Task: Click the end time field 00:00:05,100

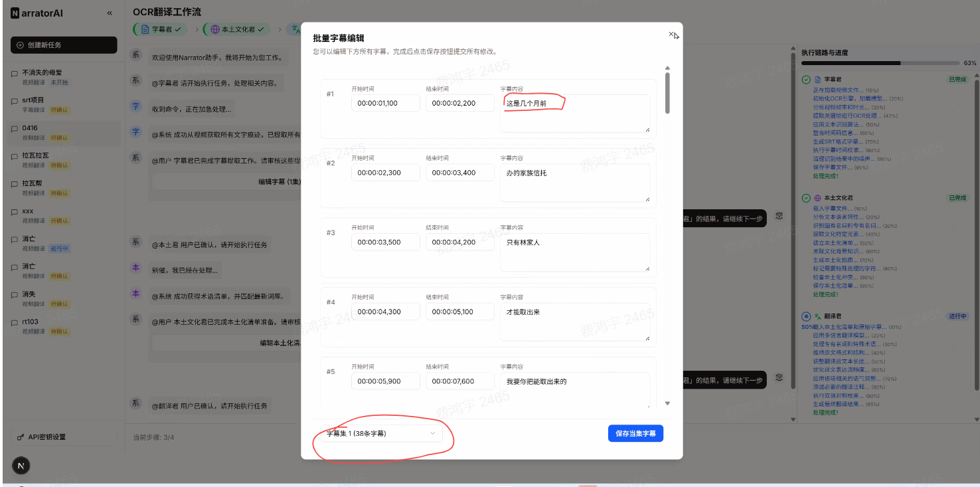Action: pyautogui.click(x=460, y=312)
